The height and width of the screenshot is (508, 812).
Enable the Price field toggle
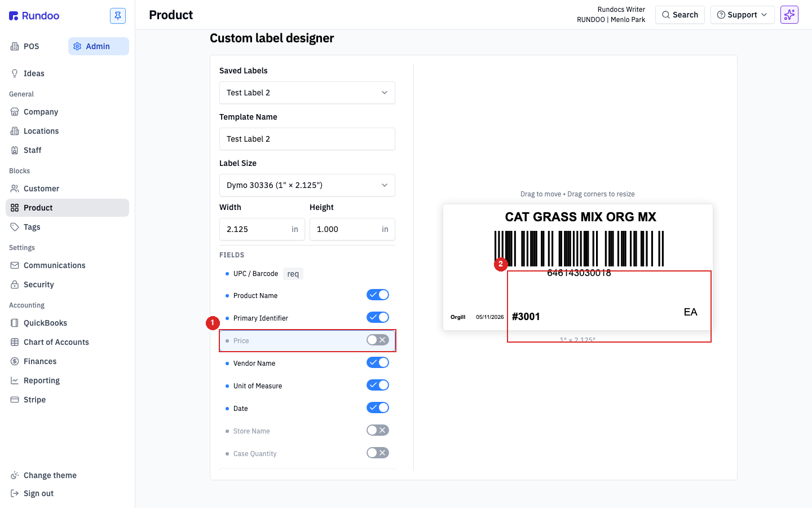point(378,340)
